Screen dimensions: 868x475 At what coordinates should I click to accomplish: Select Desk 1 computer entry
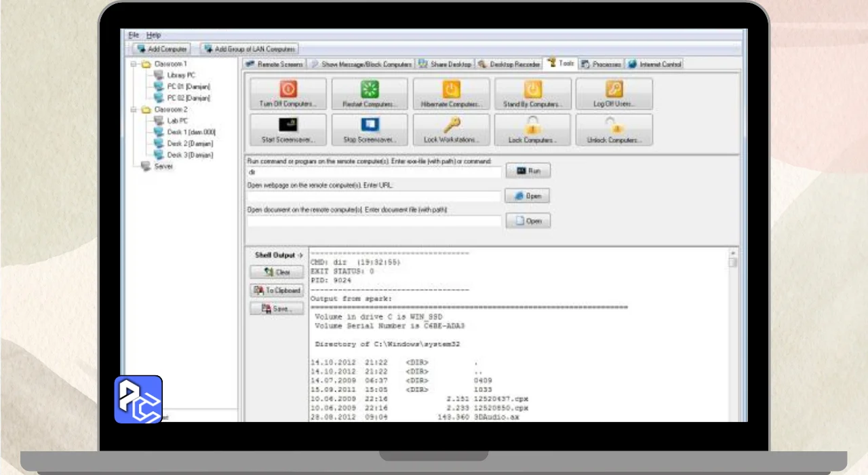pyautogui.click(x=185, y=132)
